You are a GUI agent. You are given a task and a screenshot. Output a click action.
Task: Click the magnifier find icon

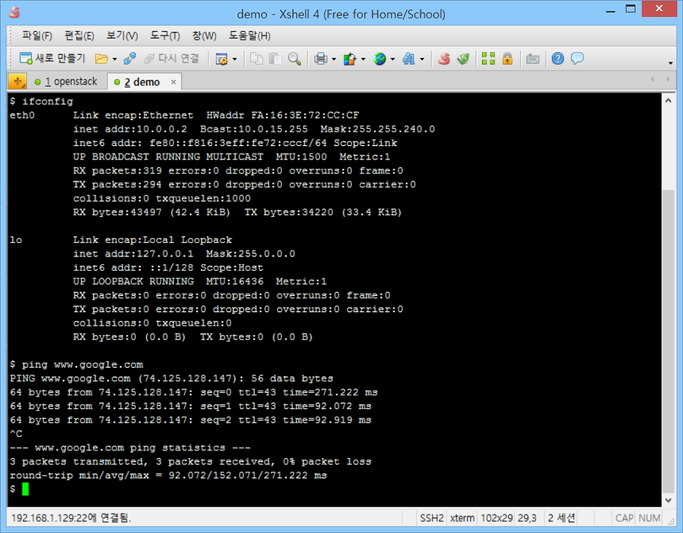[294, 59]
